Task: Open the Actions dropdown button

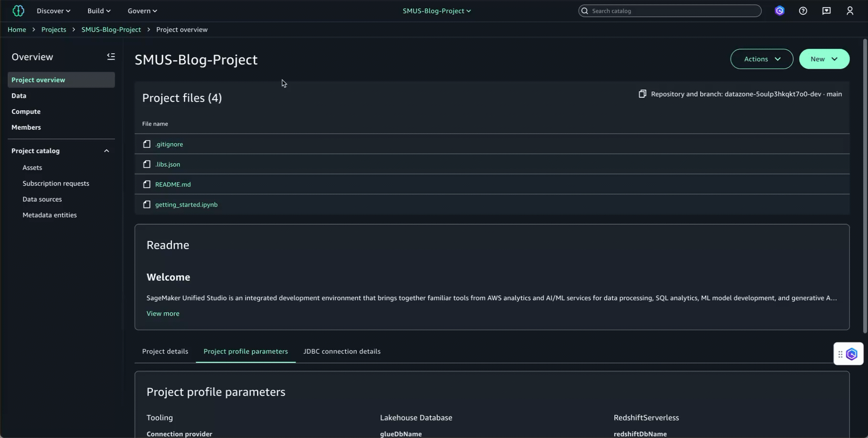Action: (x=762, y=59)
